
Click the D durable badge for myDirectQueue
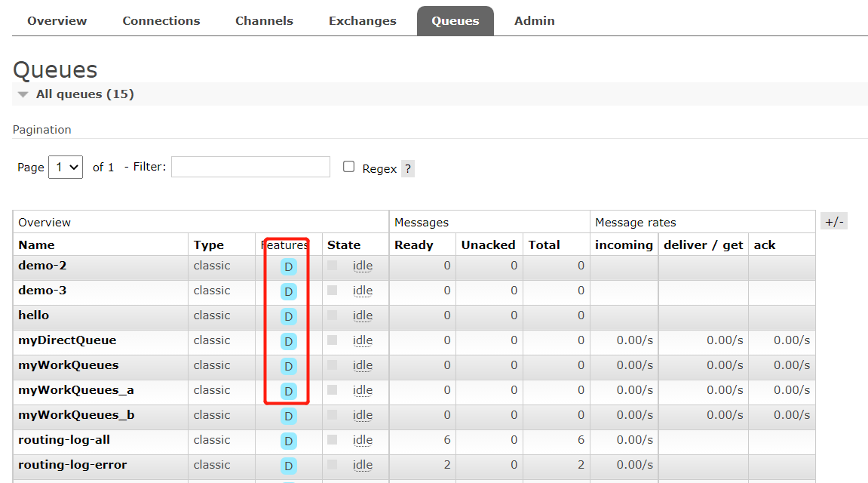[x=288, y=342]
